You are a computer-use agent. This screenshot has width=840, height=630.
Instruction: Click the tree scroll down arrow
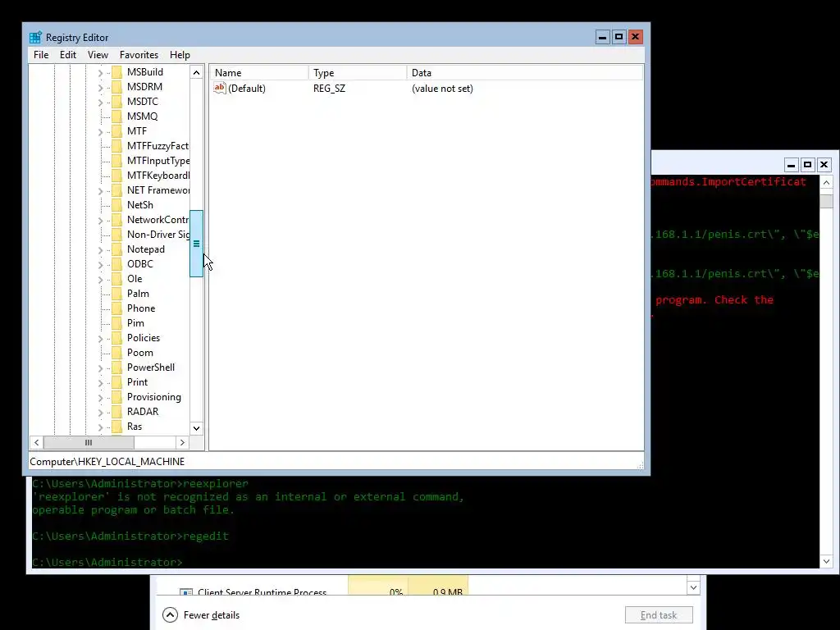click(196, 428)
